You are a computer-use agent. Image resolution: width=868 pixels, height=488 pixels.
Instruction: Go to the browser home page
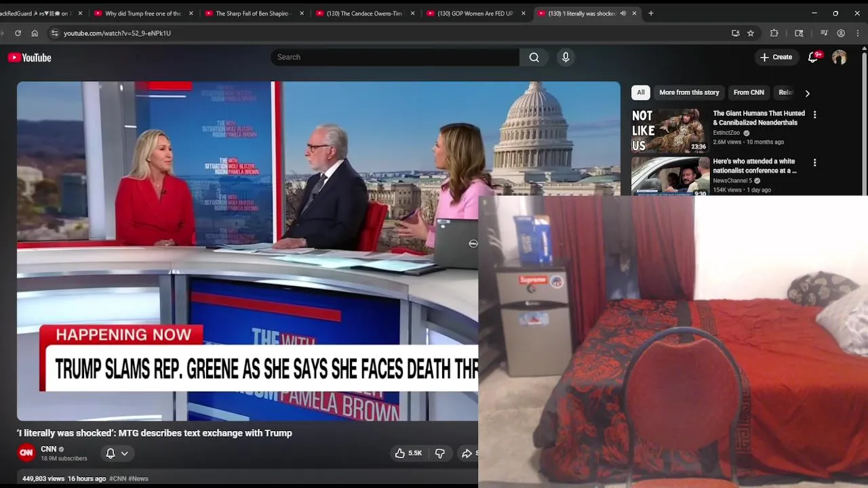(x=35, y=33)
